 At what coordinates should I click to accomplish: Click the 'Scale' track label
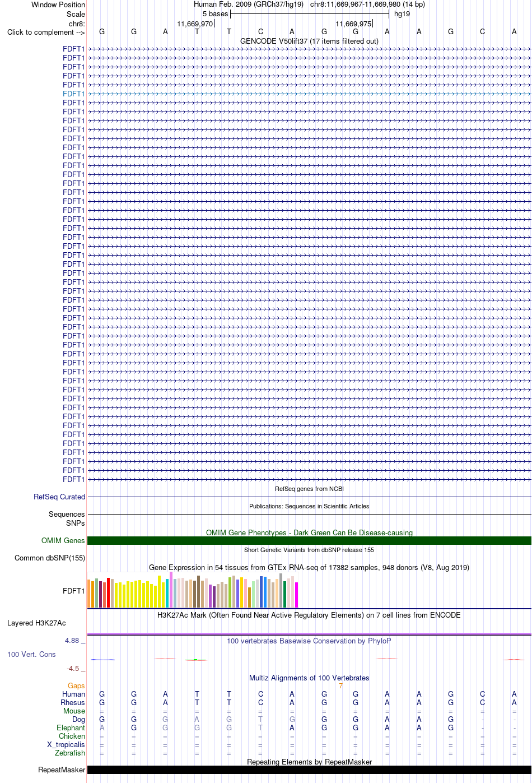76,14
